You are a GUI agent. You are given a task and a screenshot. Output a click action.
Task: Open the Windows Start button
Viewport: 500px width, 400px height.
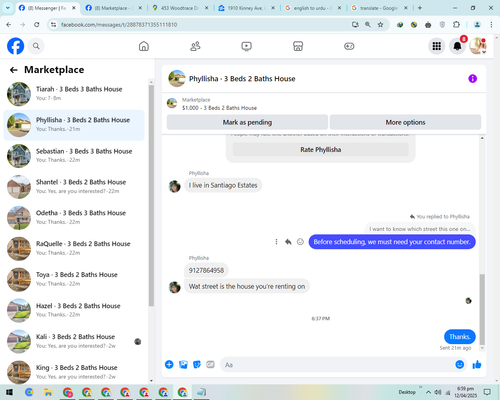point(9,392)
